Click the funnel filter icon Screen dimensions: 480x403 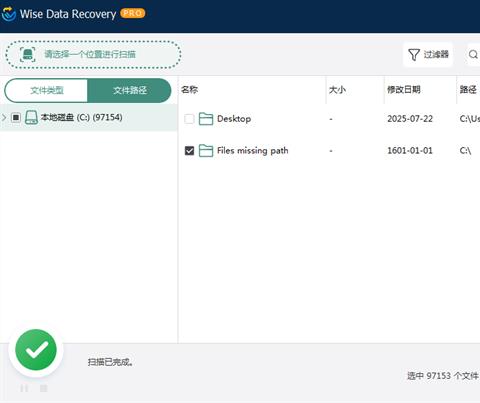tap(414, 55)
